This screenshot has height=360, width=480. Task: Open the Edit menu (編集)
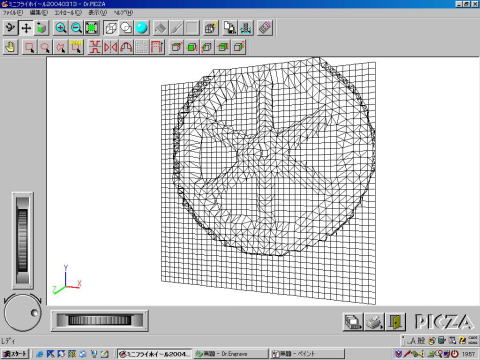click(39, 13)
